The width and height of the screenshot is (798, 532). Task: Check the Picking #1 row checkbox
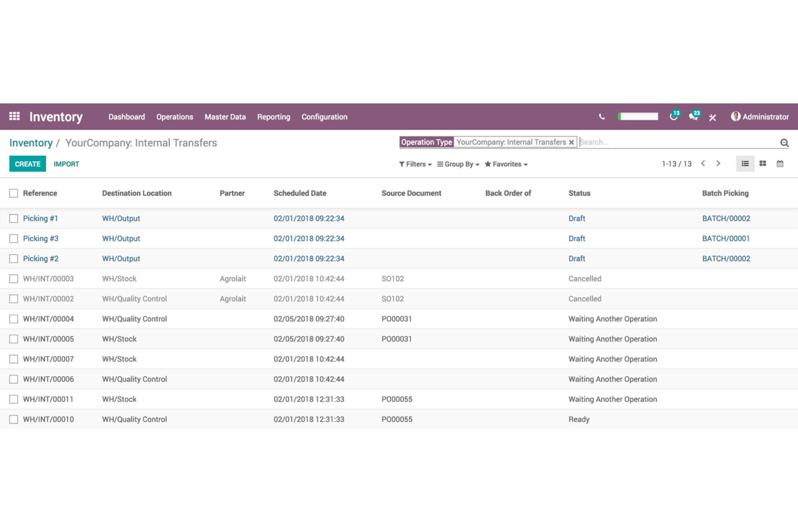(x=14, y=219)
